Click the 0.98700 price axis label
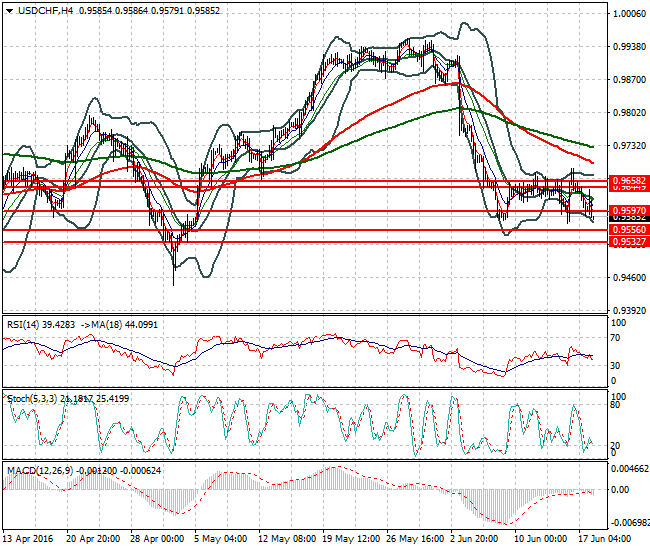 coord(629,80)
